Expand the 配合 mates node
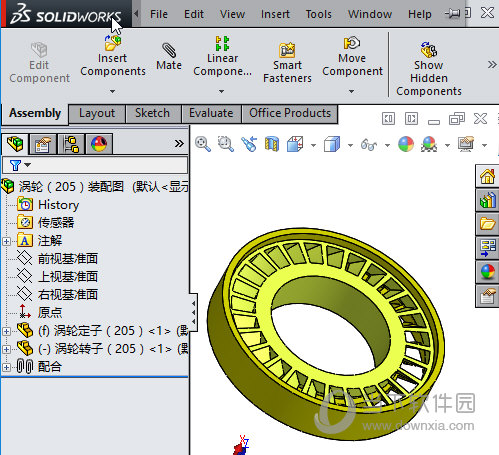 pyautogui.click(x=6, y=367)
